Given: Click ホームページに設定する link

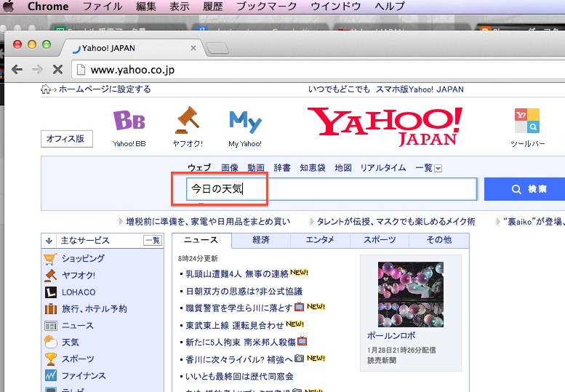Looking at the screenshot, I should click(x=105, y=89).
